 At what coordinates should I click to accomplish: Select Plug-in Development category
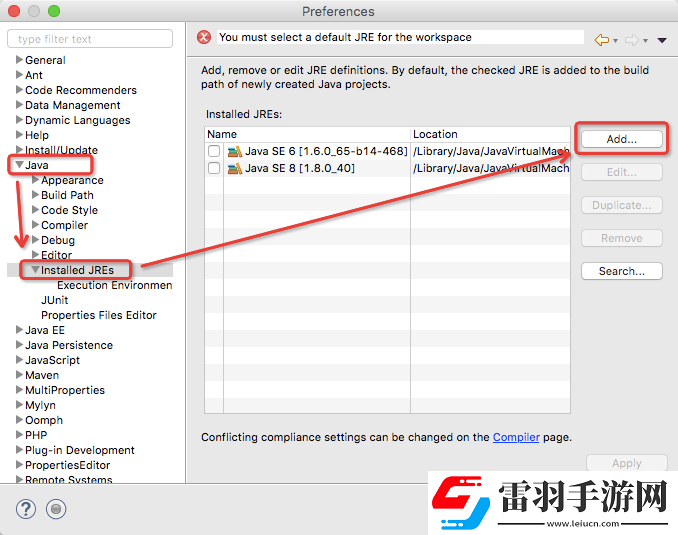click(x=80, y=450)
